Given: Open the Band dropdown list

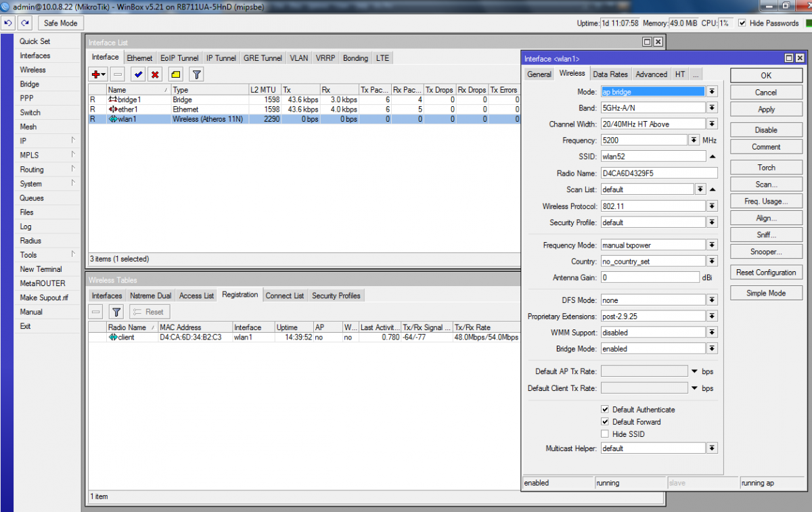Looking at the screenshot, I should point(712,108).
